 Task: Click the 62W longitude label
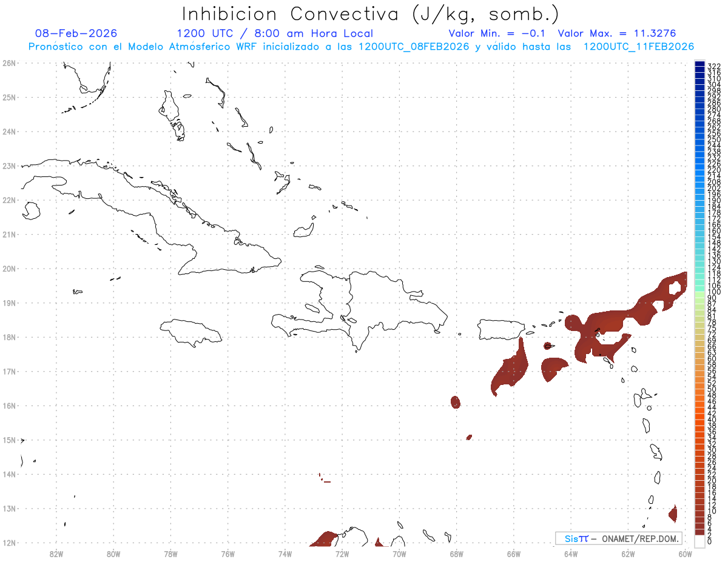tap(628, 554)
